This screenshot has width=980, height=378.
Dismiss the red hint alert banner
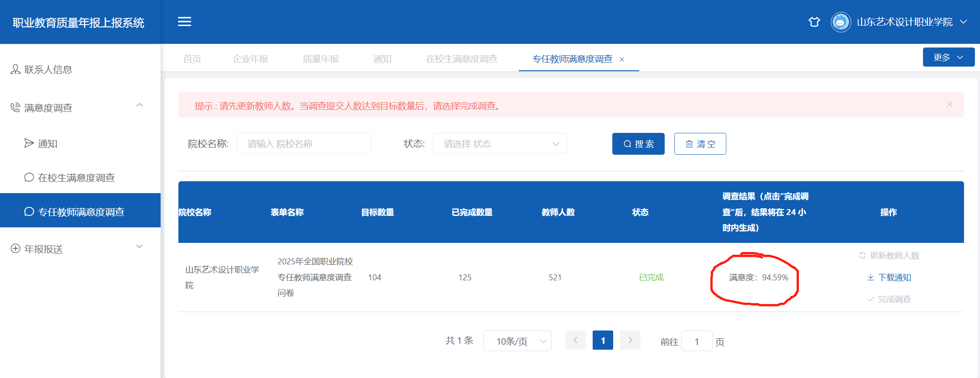(x=949, y=105)
